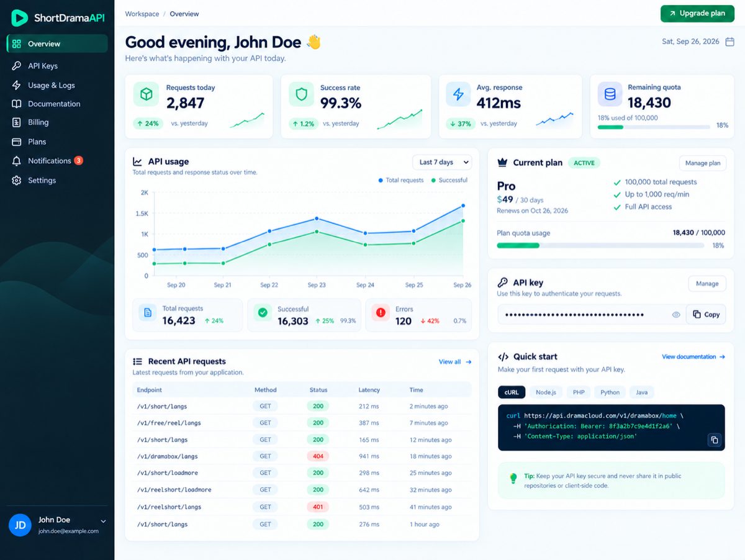
Task: Switch to the PHP tab
Action: coord(579,392)
